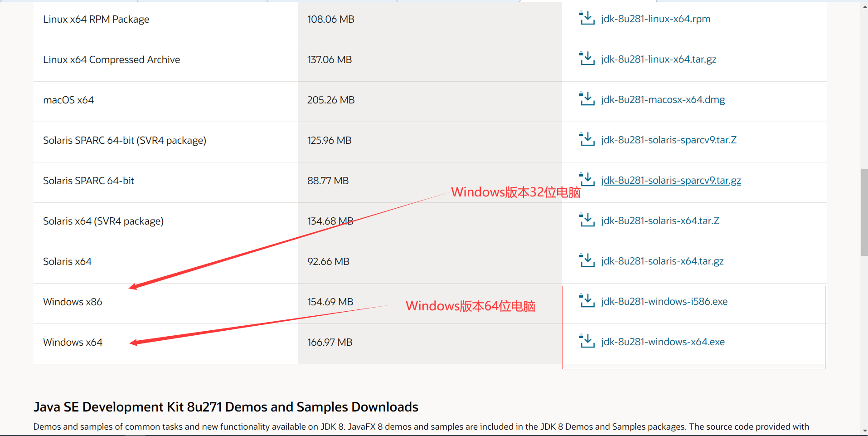Click the scrollbar down arrow
This screenshot has width=868, height=436.
[x=864, y=431]
